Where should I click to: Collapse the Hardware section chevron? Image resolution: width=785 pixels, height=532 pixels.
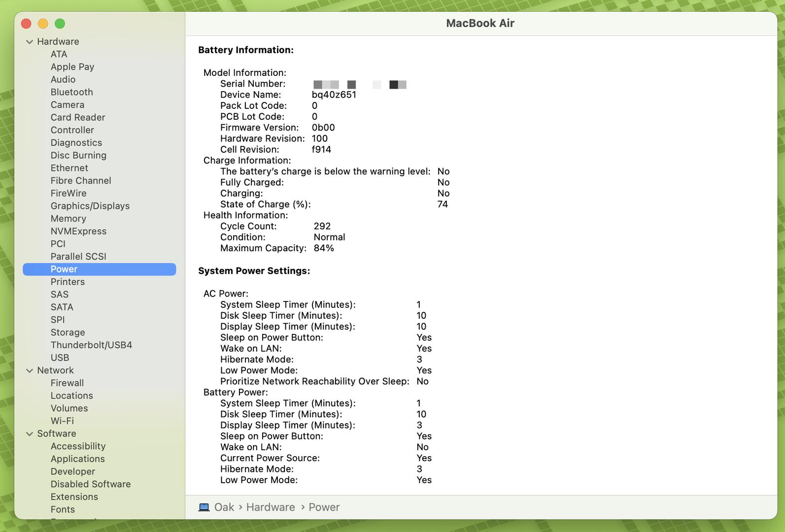click(x=30, y=42)
